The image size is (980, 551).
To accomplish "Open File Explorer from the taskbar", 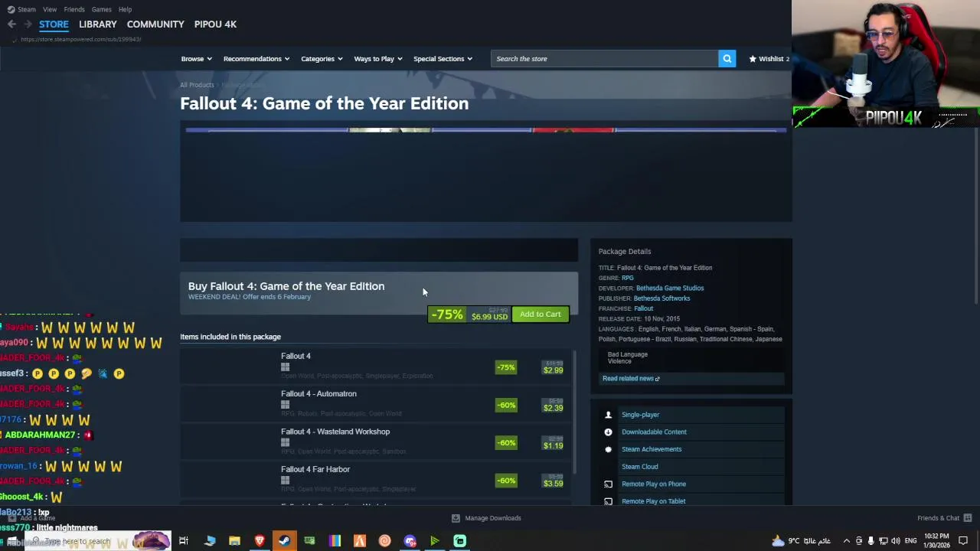I will [x=234, y=541].
